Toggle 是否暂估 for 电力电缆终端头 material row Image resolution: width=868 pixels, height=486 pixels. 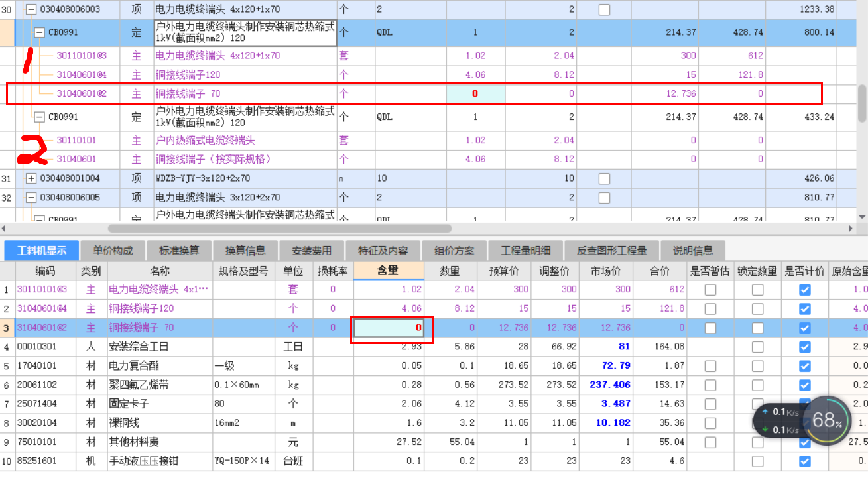click(x=710, y=290)
